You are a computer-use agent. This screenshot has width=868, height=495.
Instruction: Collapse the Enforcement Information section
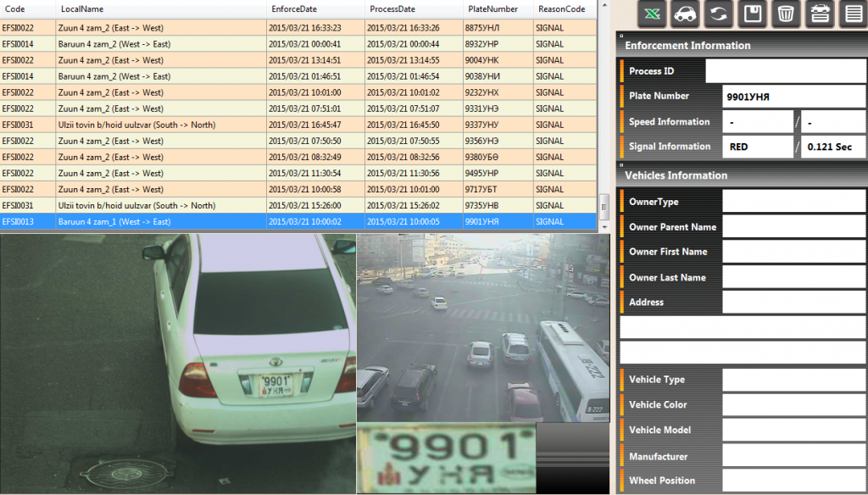click(620, 36)
